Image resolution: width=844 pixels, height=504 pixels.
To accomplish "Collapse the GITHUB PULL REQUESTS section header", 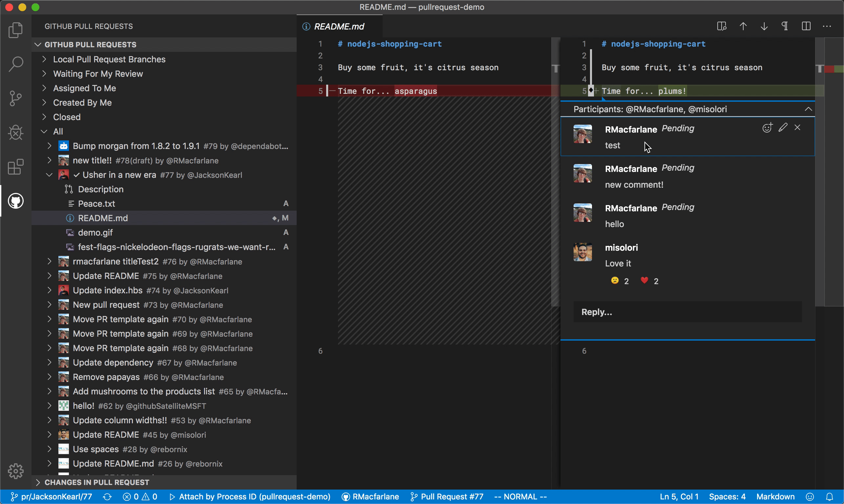I will [x=164, y=45].
